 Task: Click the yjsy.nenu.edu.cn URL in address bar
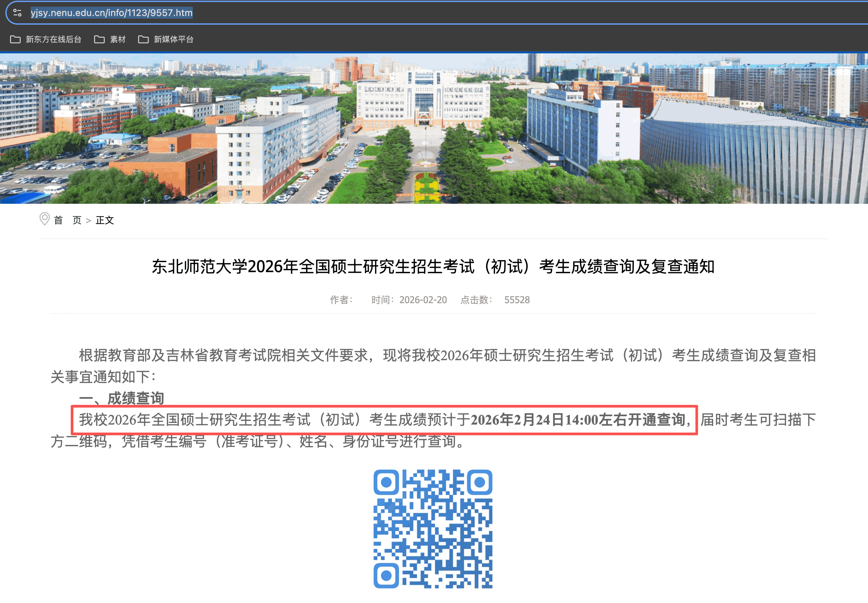click(x=111, y=13)
